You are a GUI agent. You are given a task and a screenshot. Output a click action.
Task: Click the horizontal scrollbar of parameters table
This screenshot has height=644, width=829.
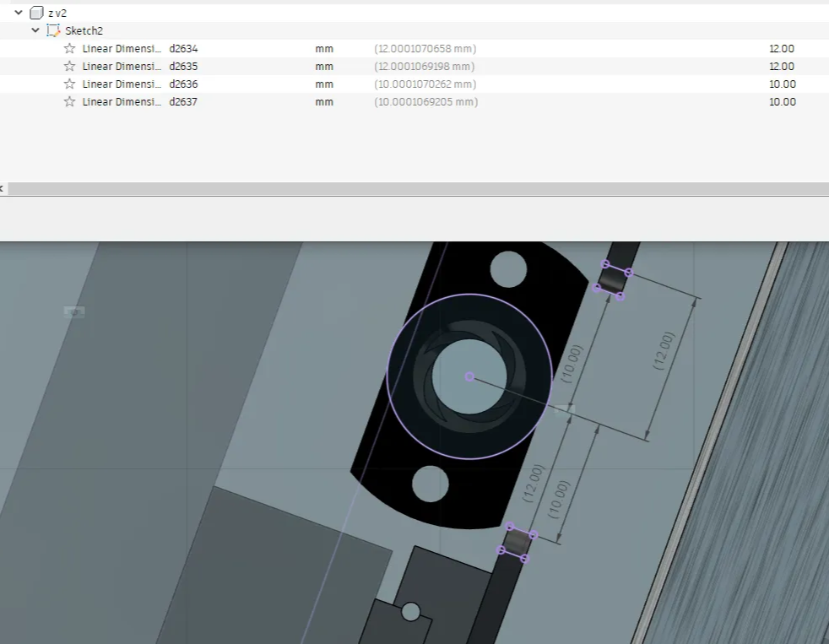(418, 188)
